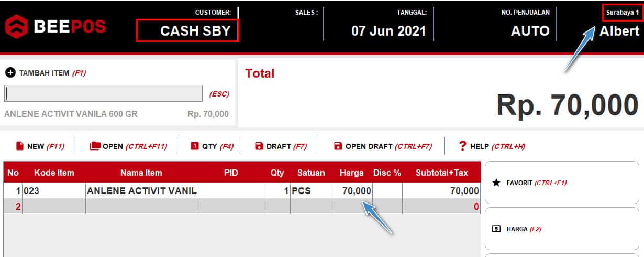Click the OPEN (CTRL+F11) label
This screenshot has height=257, width=644.
click(x=135, y=146)
